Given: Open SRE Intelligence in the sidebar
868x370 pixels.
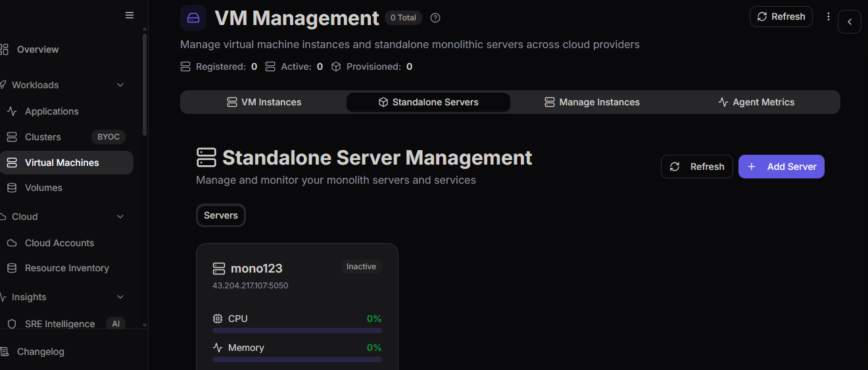Looking at the screenshot, I should click(x=59, y=324).
